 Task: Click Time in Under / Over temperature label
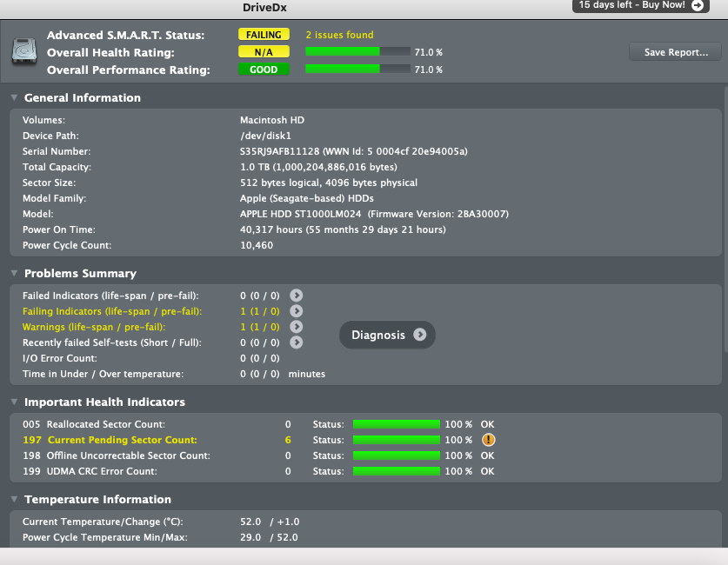104,374
